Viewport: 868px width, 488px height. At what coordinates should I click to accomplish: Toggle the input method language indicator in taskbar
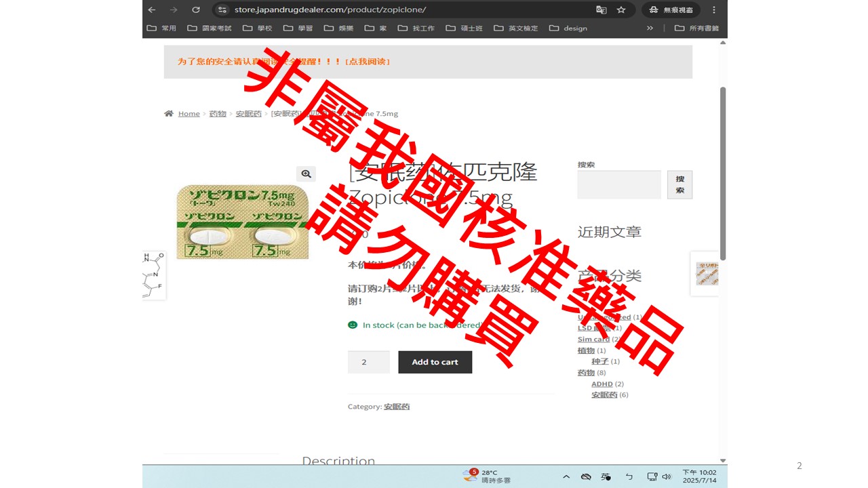(x=606, y=476)
